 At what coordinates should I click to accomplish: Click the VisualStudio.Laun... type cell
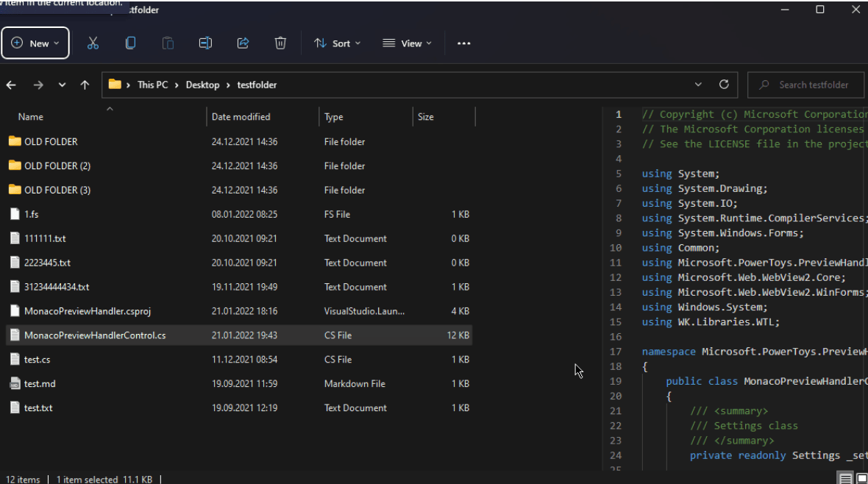[x=364, y=311]
